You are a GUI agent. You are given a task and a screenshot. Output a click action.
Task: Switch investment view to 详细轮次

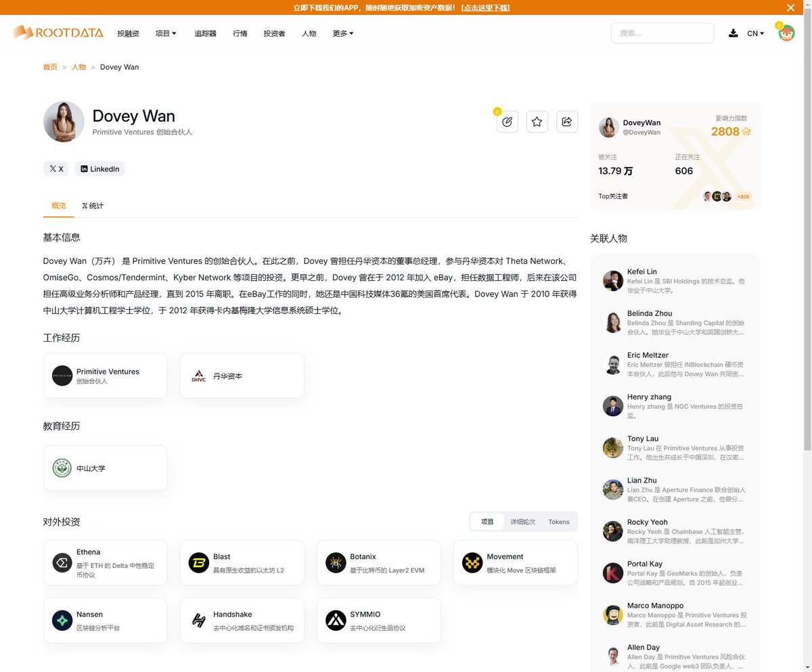521,522
